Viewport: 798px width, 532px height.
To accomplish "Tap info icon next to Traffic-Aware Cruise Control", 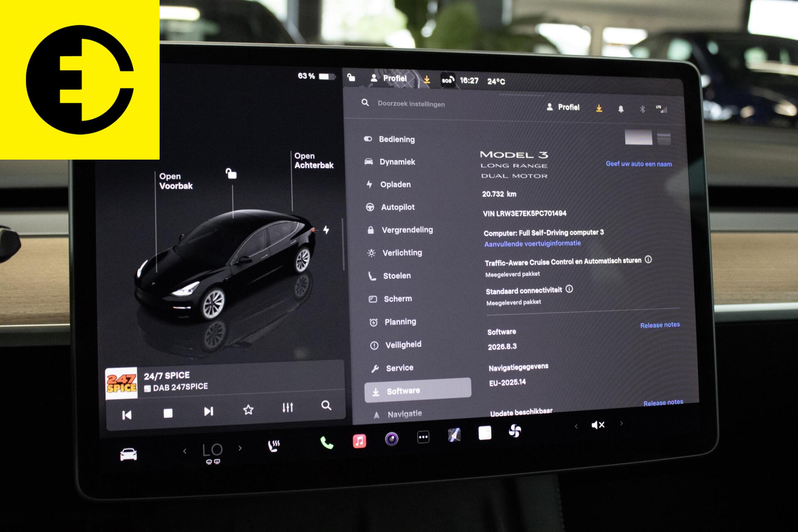I will (648, 260).
